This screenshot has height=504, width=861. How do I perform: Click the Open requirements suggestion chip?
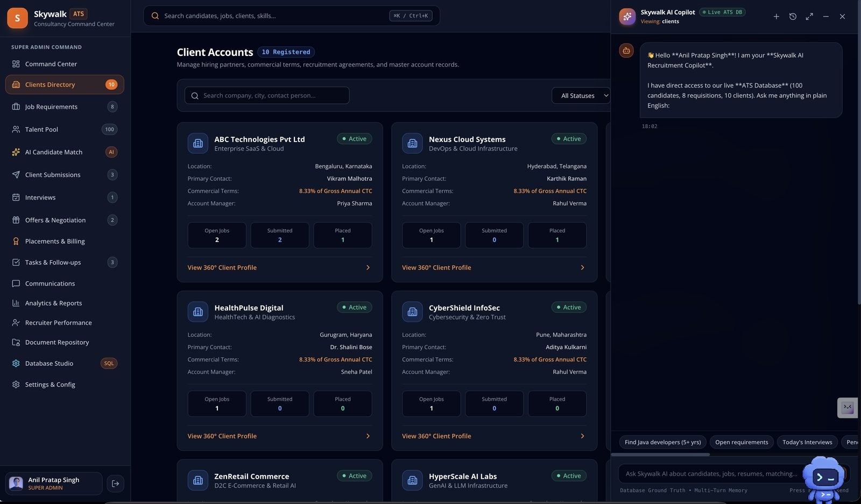coord(742,442)
